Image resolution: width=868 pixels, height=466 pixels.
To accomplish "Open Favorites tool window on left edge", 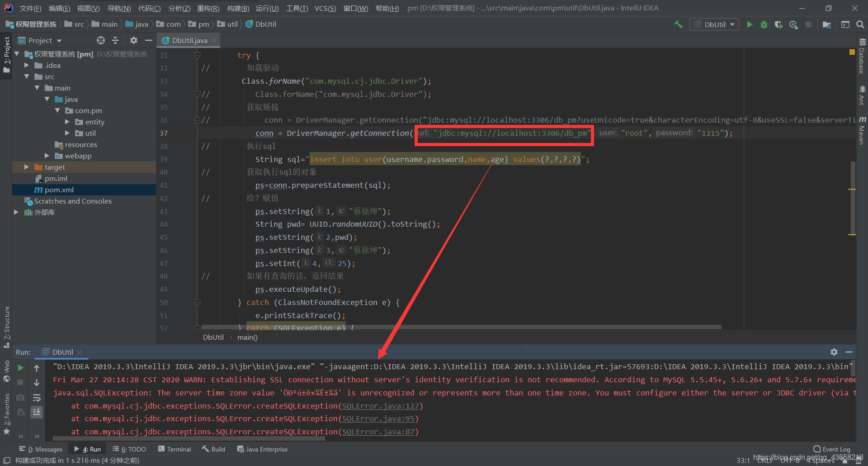I will (7, 414).
